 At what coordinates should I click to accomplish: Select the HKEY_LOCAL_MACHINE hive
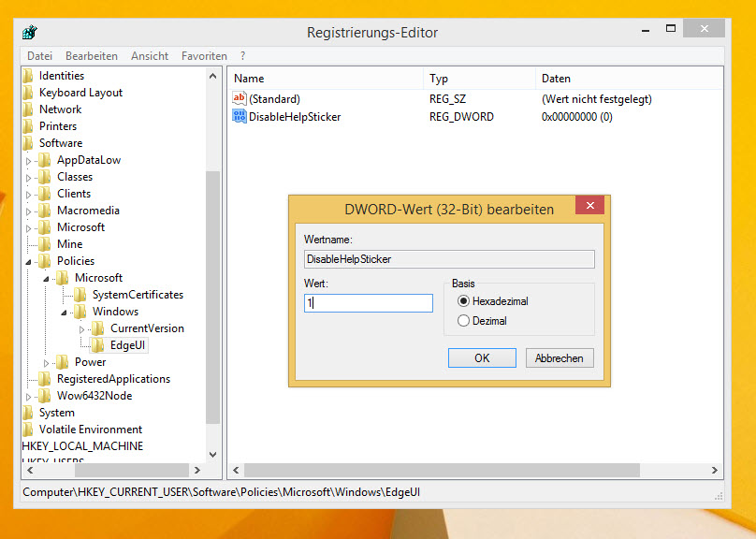click(x=82, y=446)
